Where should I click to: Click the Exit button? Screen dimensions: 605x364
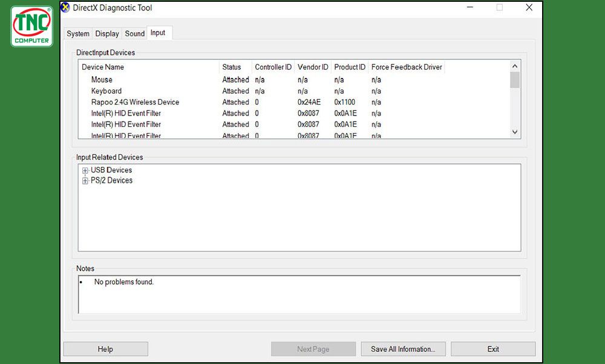point(493,349)
